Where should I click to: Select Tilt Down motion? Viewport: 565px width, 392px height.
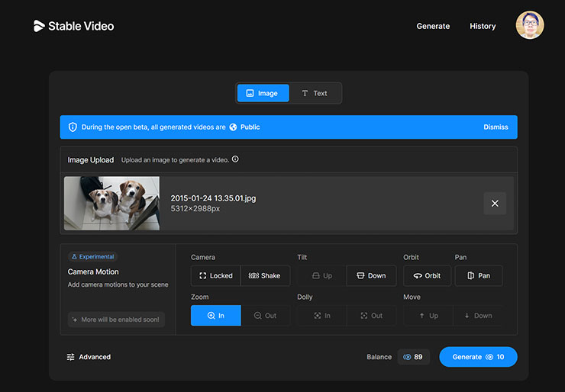pos(371,275)
